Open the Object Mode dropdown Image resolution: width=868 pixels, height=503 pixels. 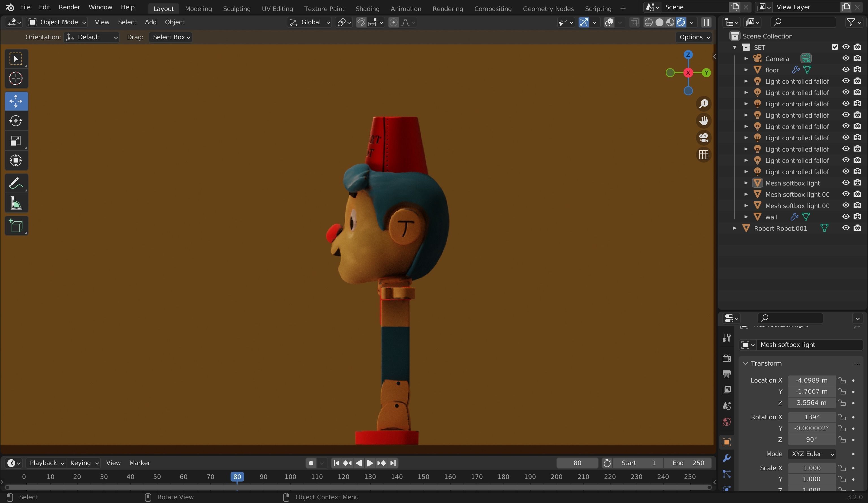click(57, 22)
